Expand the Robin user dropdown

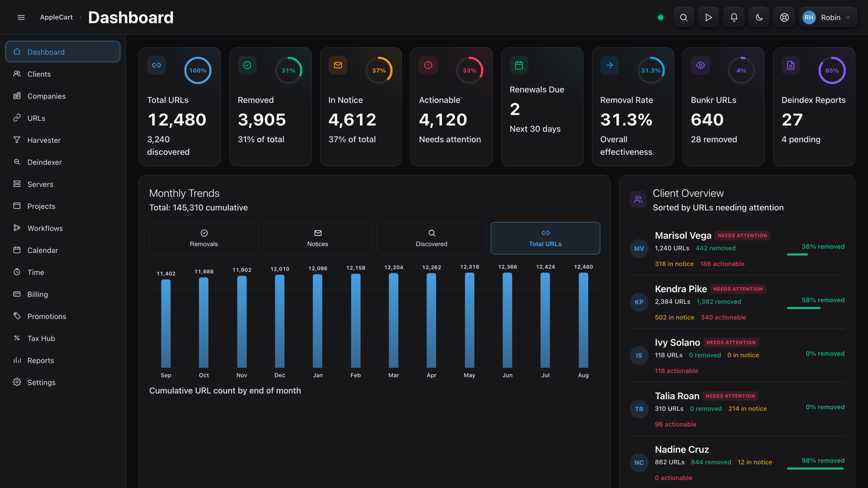click(x=828, y=17)
